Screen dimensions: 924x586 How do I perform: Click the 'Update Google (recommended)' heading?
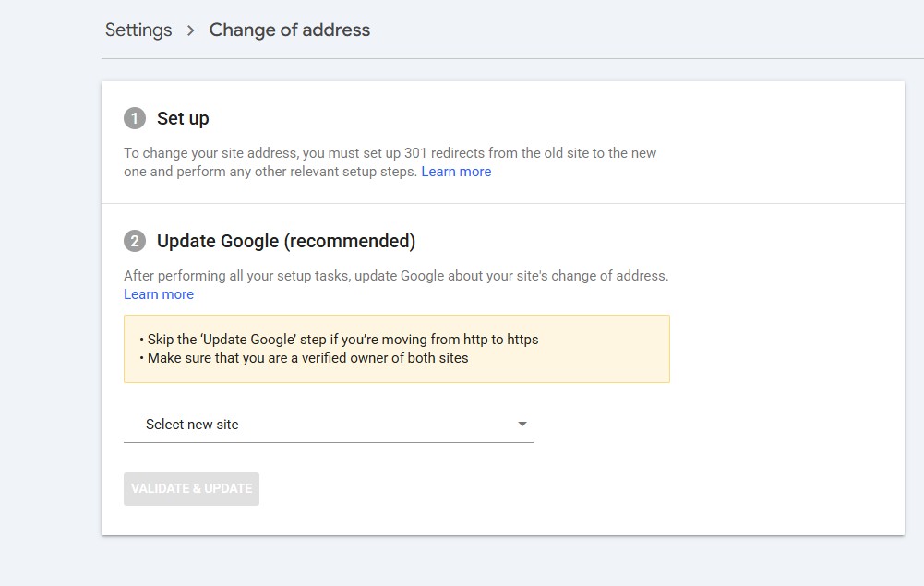(x=286, y=241)
